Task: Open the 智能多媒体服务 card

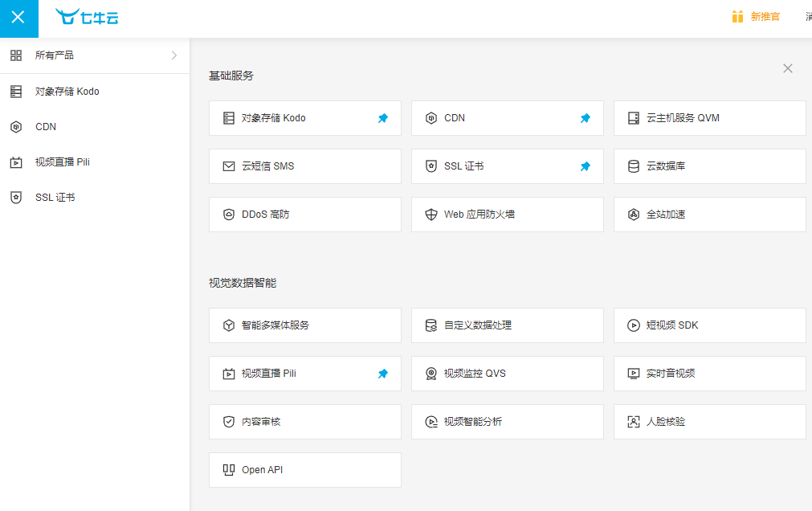Action: coord(305,325)
